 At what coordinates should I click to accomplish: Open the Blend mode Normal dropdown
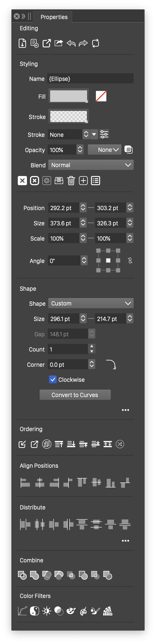(91, 165)
